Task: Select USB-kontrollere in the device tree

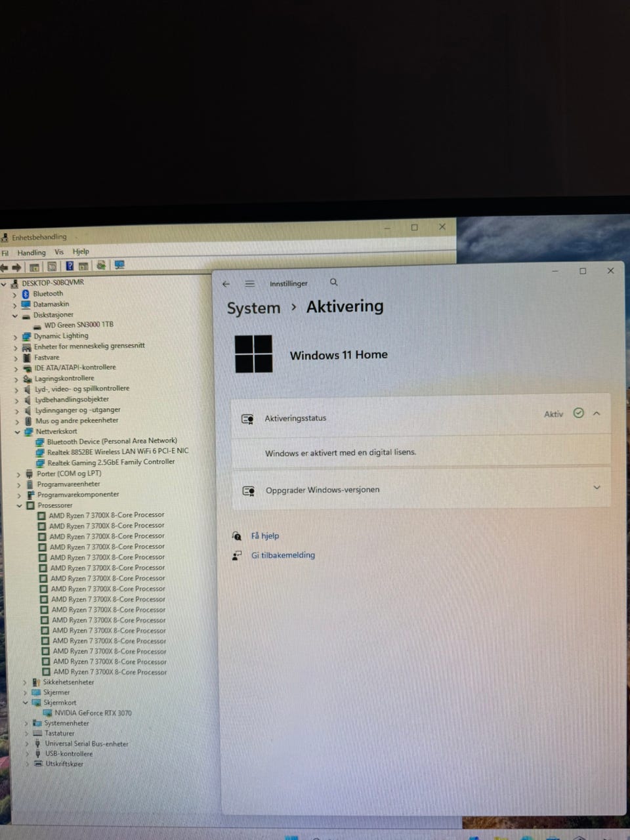Action: point(69,754)
